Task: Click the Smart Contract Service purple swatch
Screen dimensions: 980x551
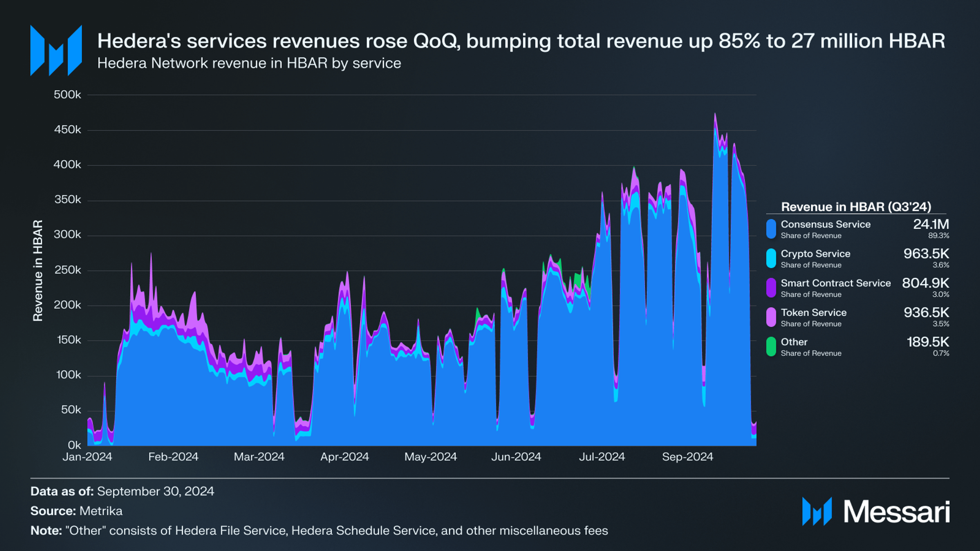Action: click(x=771, y=288)
